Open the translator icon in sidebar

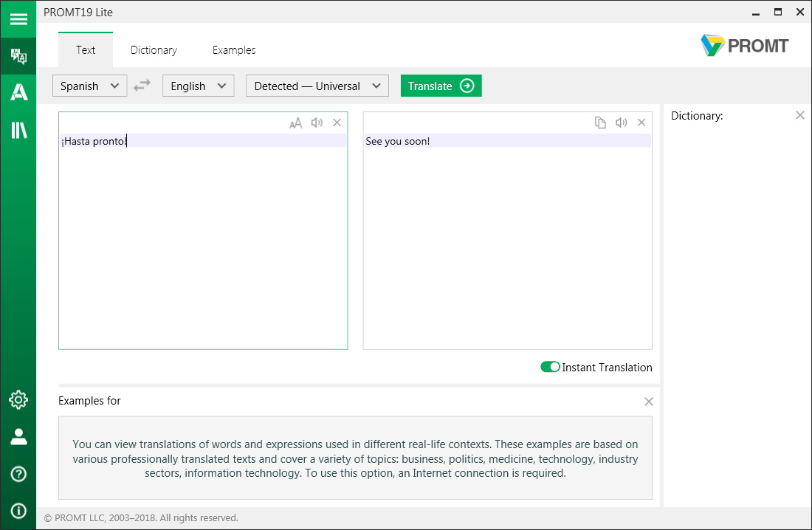[x=18, y=57]
